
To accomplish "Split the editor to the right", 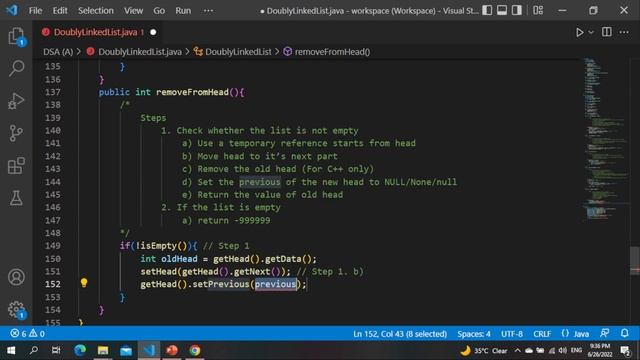I will (607, 32).
